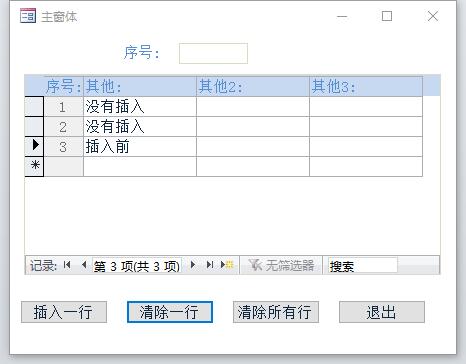Select row 2 via its record selector
466x364 pixels.
click(x=34, y=126)
